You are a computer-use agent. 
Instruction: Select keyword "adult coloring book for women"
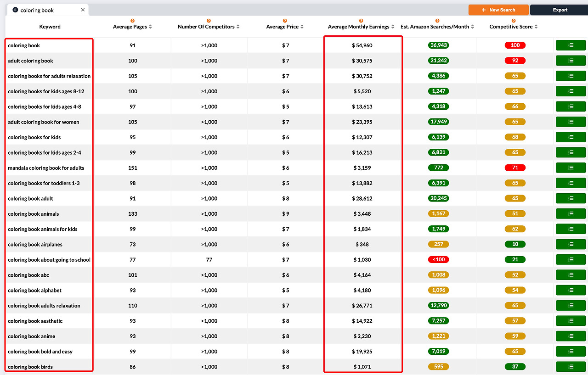(44, 122)
